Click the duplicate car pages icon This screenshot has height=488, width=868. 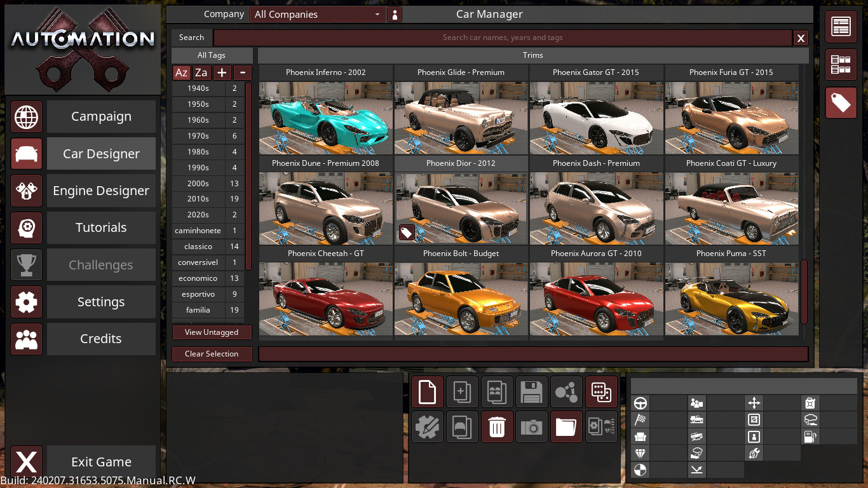[x=462, y=427]
